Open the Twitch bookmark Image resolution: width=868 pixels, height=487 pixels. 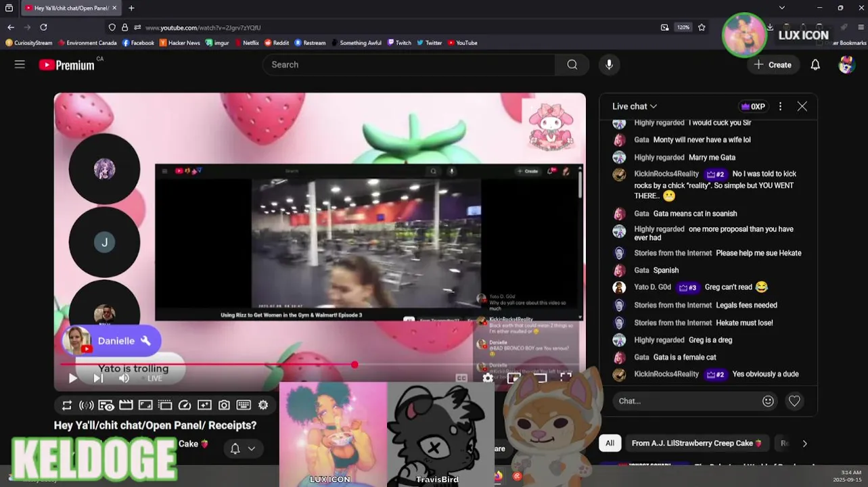pyautogui.click(x=399, y=43)
